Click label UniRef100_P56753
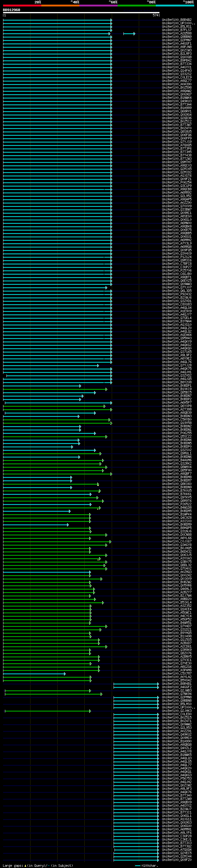The image size is (197, 868). pos(177,779)
